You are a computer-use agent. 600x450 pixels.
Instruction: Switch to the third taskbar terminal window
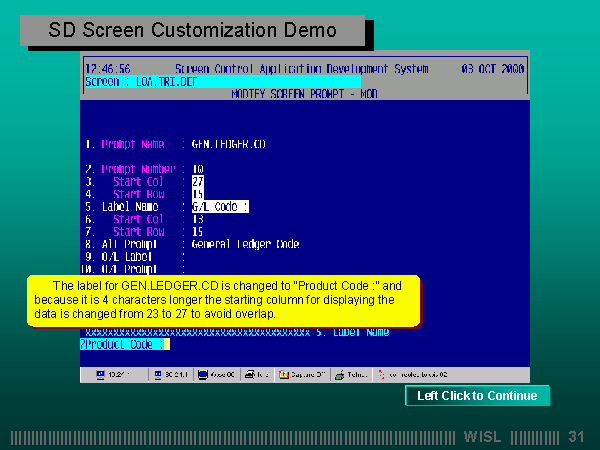218,375
